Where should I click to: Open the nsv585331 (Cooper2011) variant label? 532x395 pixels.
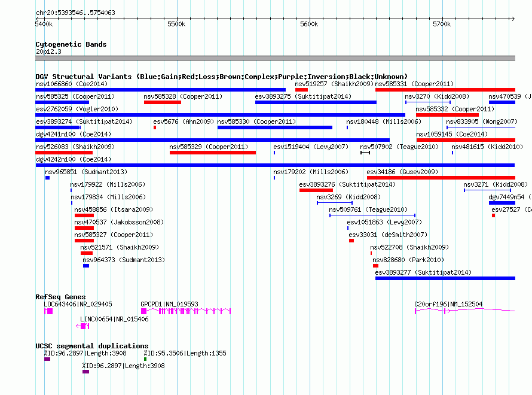pos(414,84)
